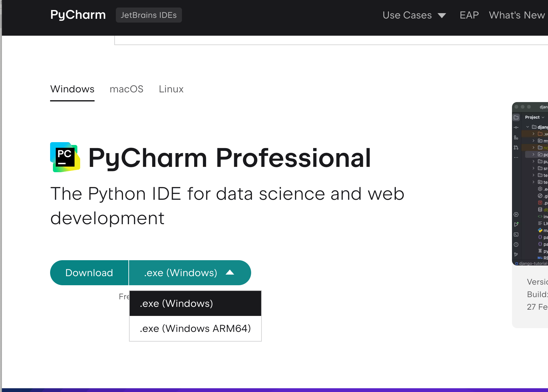
Task: Expand the 'no' folder chevron
Action: coord(534,147)
